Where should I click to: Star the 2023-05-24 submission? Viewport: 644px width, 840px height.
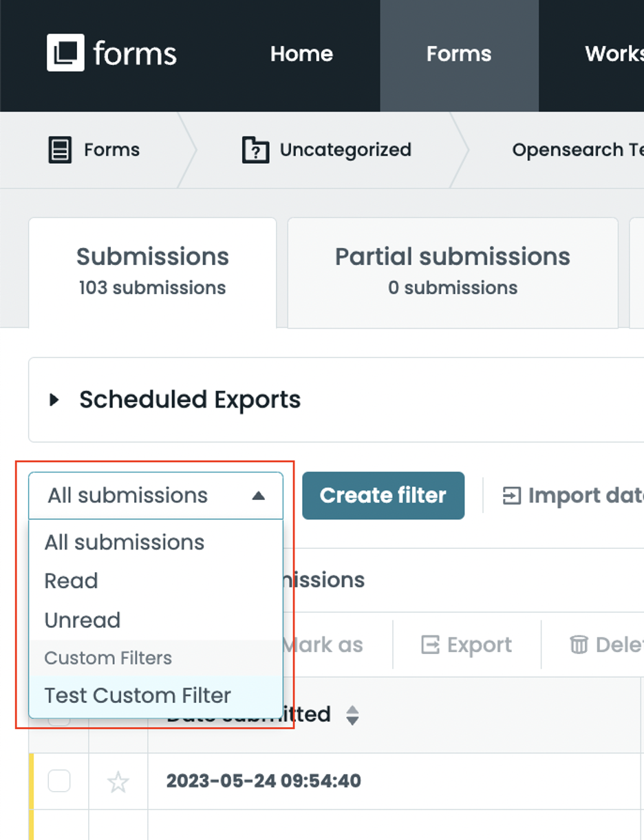click(118, 781)
